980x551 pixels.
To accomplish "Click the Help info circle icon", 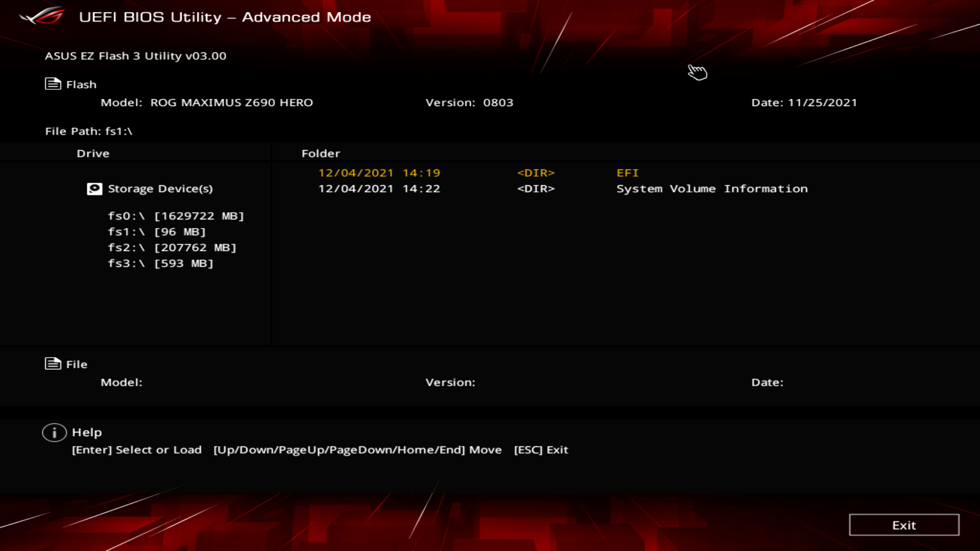I will (54, 433).
